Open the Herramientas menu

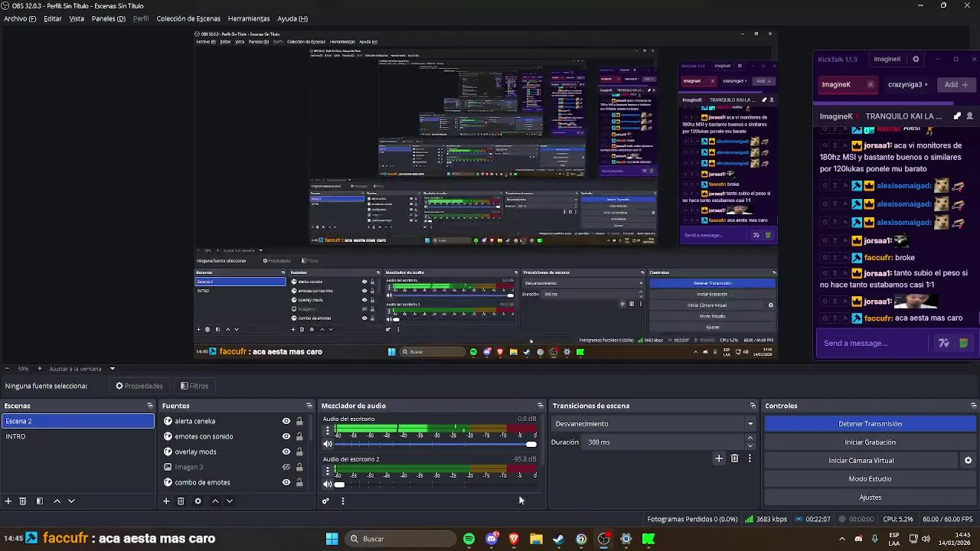point(249,18)
